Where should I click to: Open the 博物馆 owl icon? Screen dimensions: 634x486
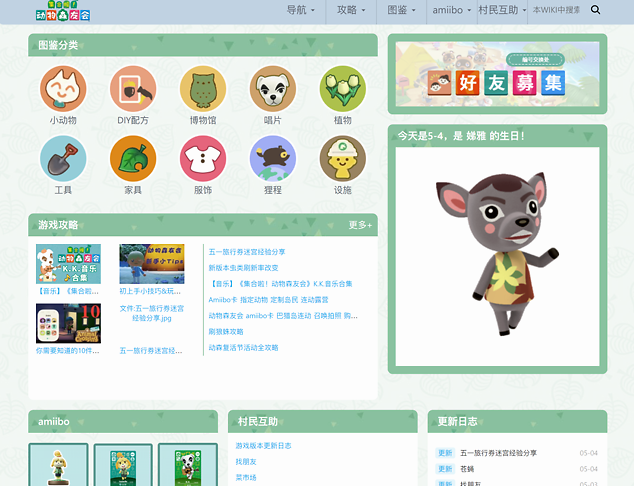(x=203, y=89)
